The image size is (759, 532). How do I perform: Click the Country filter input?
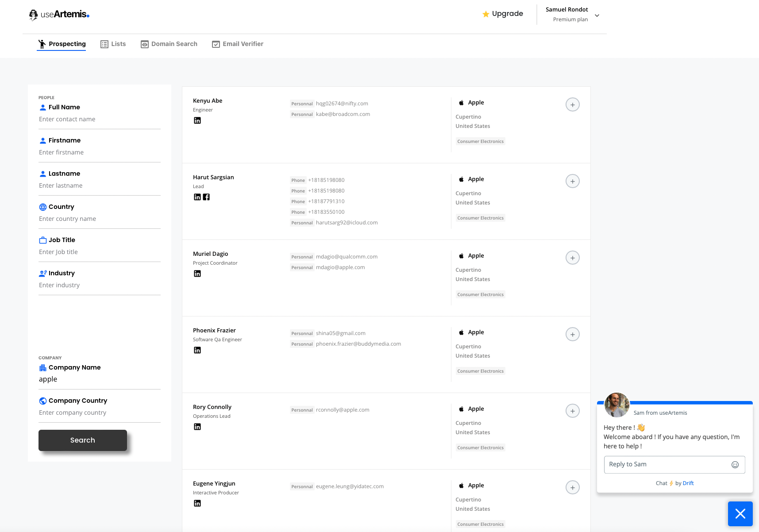click(x=100, y=219)
